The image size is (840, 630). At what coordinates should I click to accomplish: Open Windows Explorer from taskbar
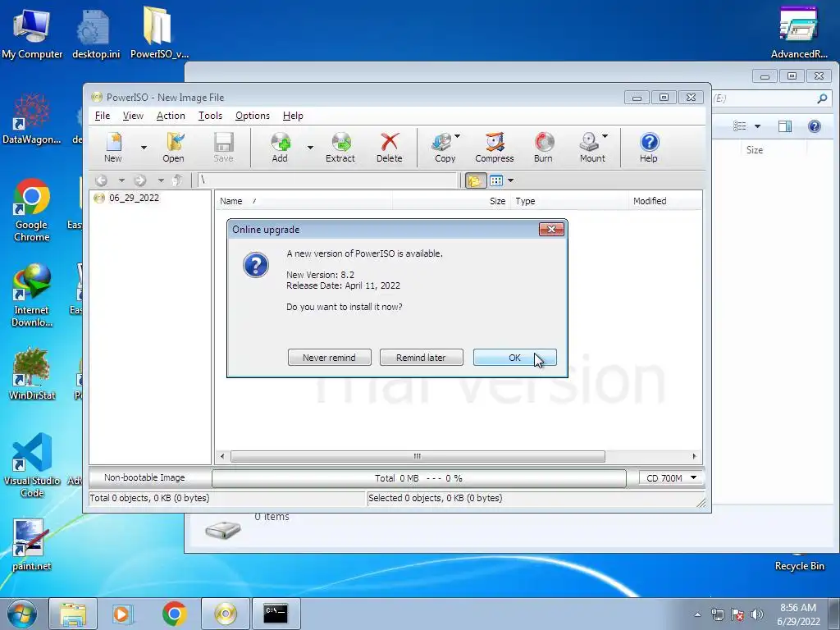point(73,614)
